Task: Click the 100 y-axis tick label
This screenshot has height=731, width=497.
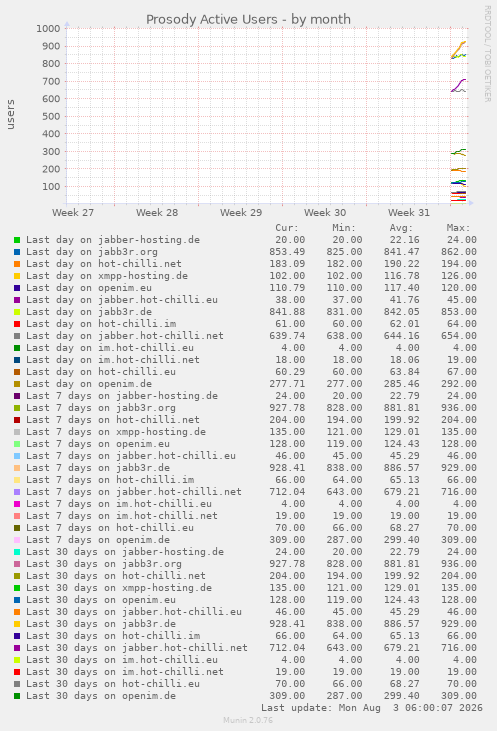Action: 51,187
